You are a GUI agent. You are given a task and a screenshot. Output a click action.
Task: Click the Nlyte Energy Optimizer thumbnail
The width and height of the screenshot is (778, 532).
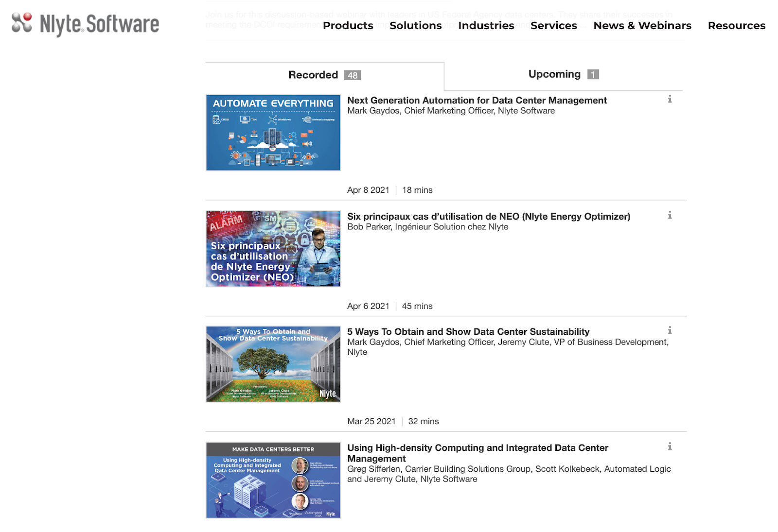tap(273, 249)
